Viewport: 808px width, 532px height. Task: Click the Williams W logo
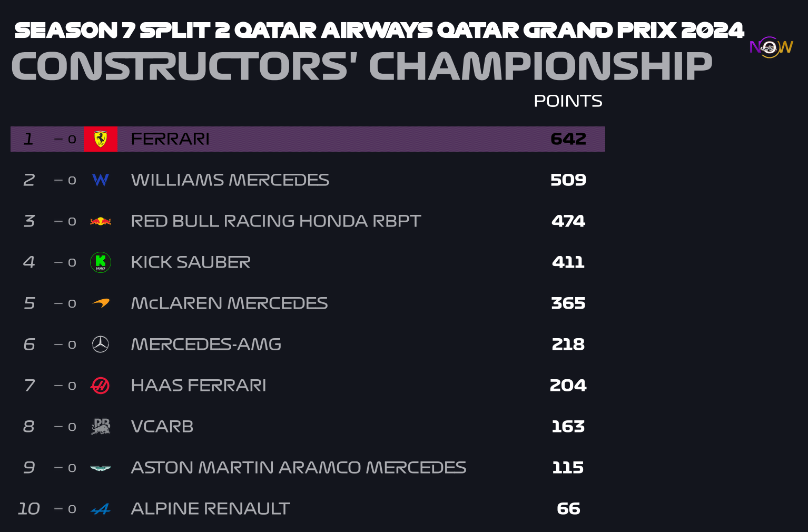(101, 180)
